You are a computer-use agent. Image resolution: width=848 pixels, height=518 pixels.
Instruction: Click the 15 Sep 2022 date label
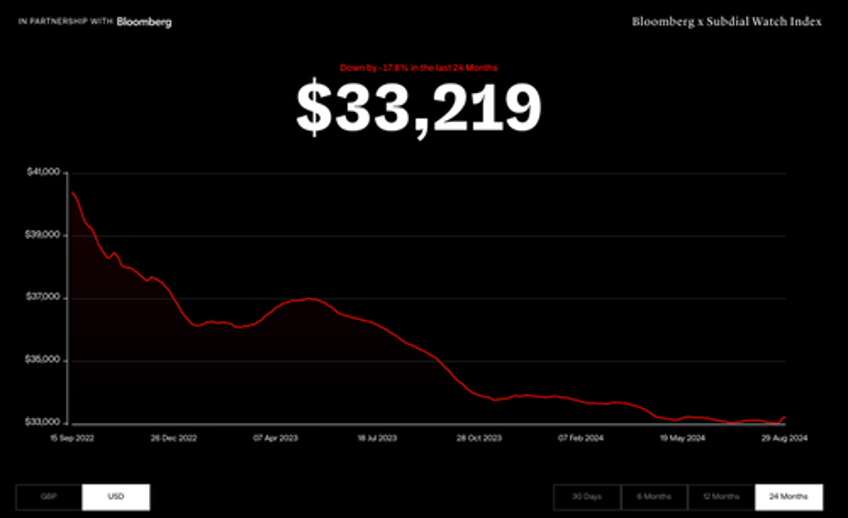pyautogui.click(x=72, y=438)
